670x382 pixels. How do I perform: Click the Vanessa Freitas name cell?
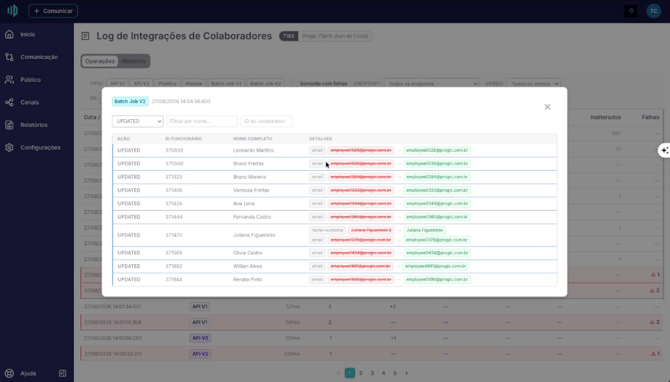[251, 190]
